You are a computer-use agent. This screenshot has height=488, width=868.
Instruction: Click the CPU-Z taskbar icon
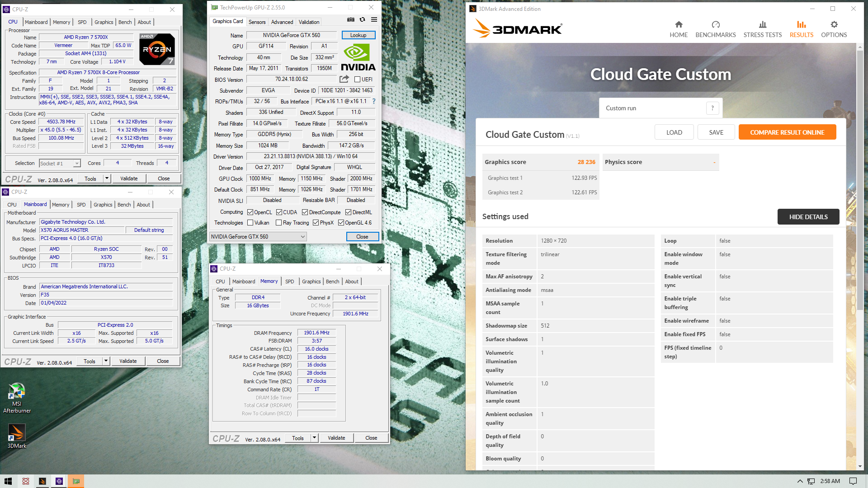[x=59, y=481]
